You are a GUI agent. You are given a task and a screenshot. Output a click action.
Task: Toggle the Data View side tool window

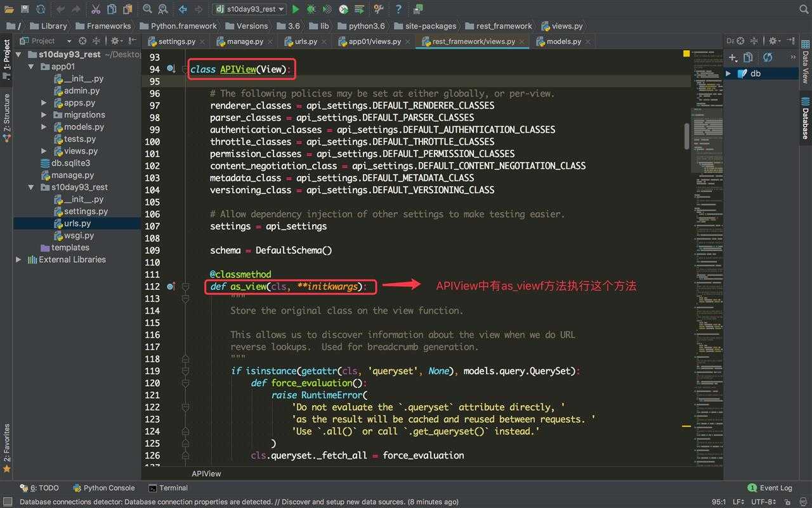point(805,62)
